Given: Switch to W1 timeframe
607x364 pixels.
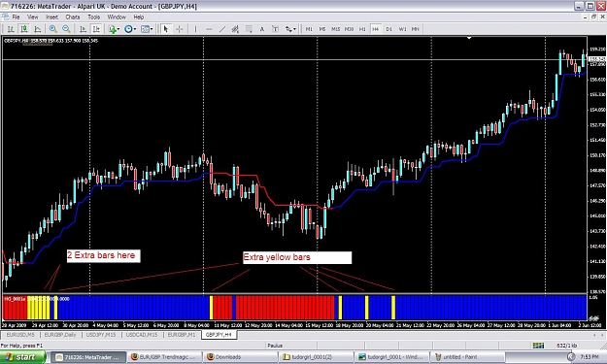Looking at the screenshot, I should point(403,29).
